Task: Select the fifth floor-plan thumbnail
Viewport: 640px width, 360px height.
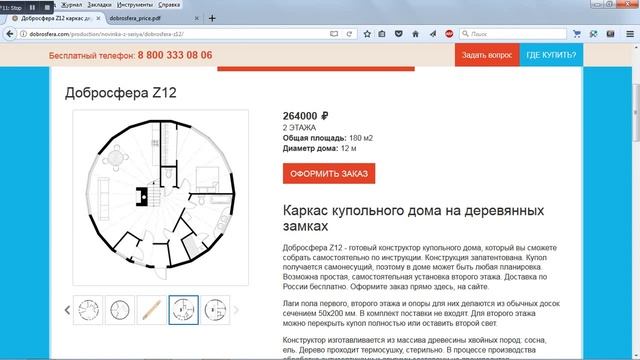Action: 215,310
